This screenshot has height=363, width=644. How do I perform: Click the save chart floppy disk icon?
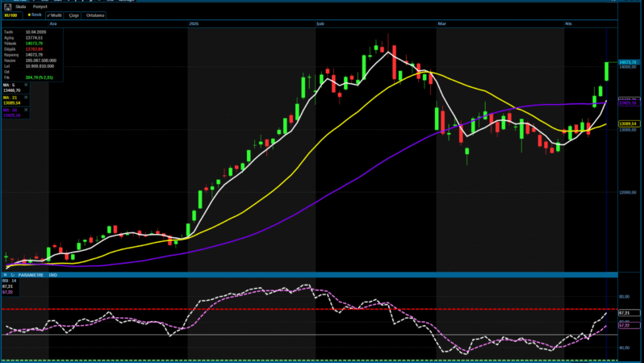click(x=9, y=6)
